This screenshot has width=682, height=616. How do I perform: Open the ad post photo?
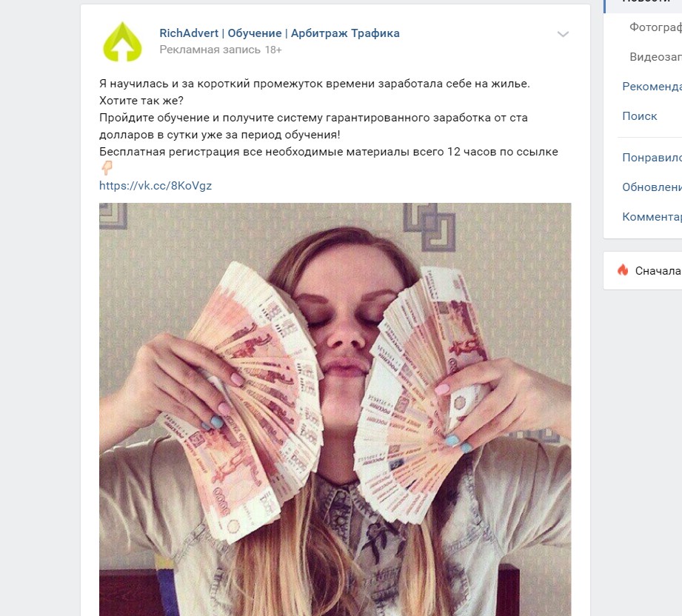click(x=335, y=409)
